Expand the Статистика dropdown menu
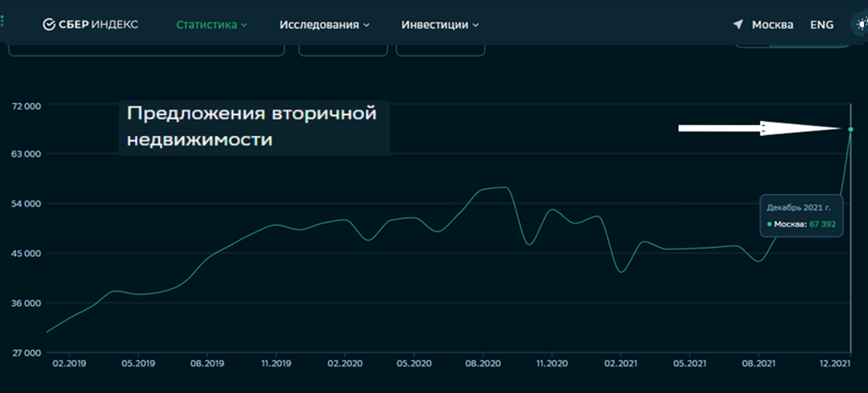 (x=212, y=25)
